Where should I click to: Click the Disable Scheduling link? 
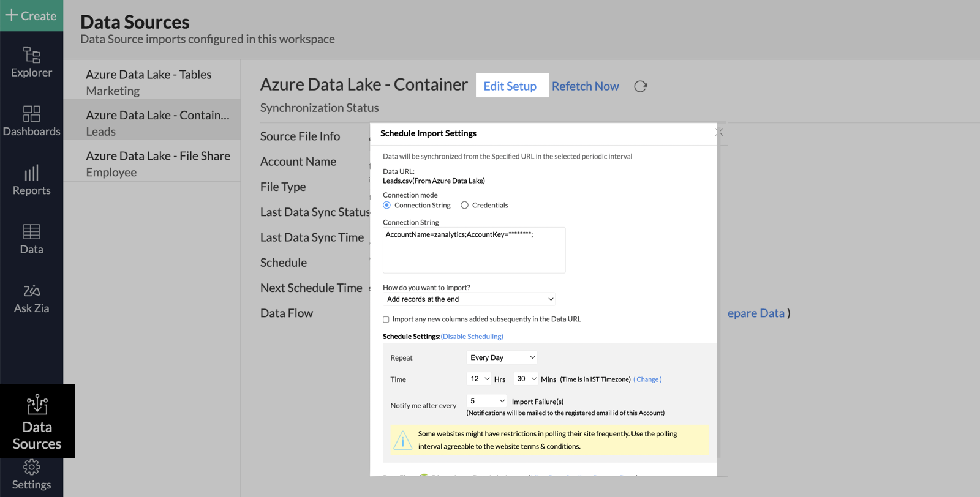tap(472, 337)
